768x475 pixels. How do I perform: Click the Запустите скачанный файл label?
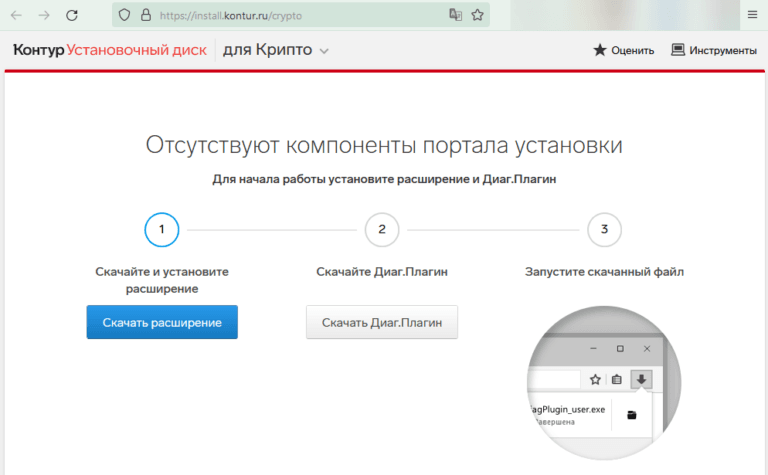[604, 272]
